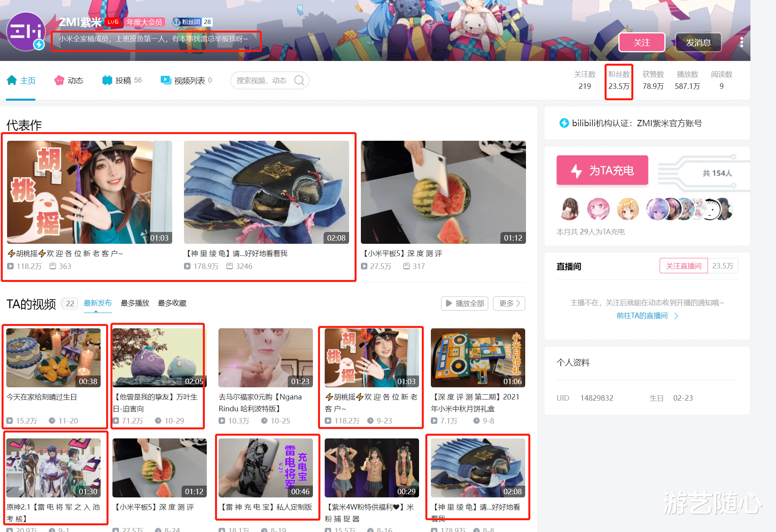Open the 胡桃摇 featured video thumbnail in 代表作
The image size is (776, 532).
(x=90, y=192)
